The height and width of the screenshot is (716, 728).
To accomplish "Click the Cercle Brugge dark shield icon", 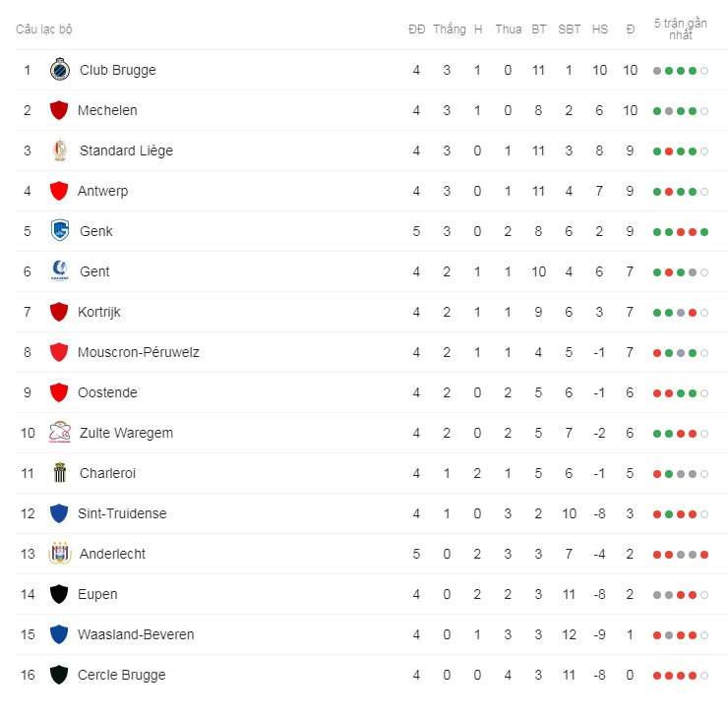I will 59,675.
